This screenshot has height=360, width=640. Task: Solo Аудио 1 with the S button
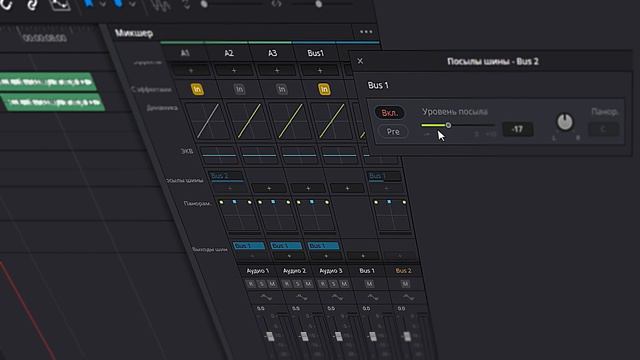coord(262,284)
